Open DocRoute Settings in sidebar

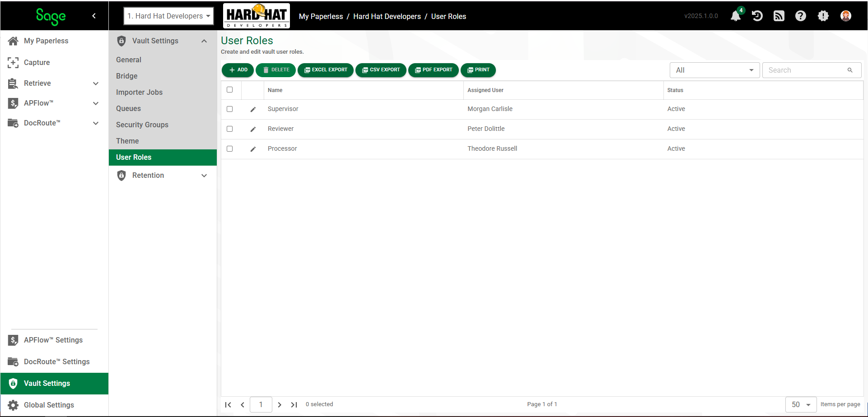[x=54, y=361]
